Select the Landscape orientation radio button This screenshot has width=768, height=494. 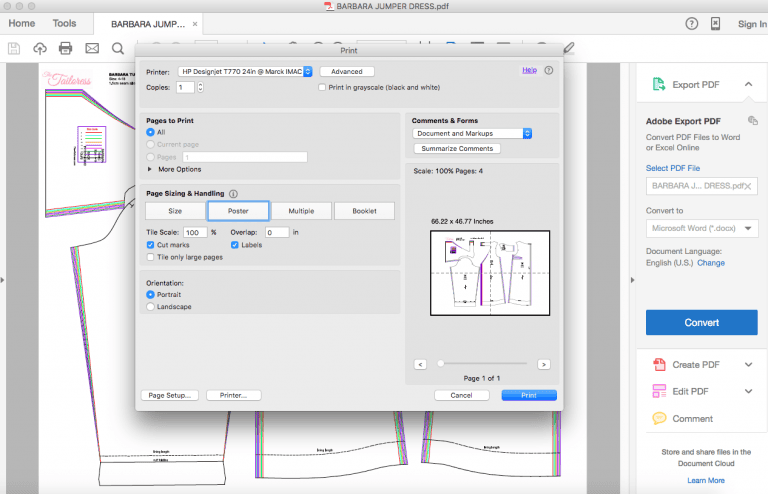(150, 306)
